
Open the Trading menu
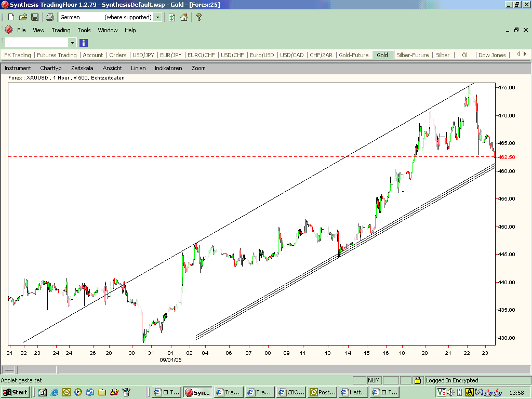click(x=61, y=30)
